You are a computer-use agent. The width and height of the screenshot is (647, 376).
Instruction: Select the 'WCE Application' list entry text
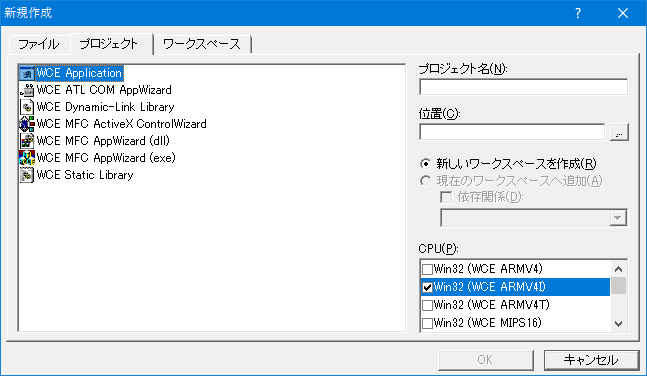[x=79, y=73]
